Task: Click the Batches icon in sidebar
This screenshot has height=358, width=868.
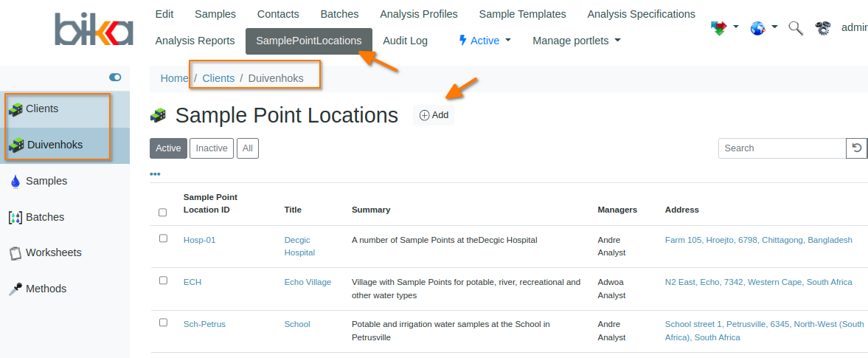Action: pos(15,218)
